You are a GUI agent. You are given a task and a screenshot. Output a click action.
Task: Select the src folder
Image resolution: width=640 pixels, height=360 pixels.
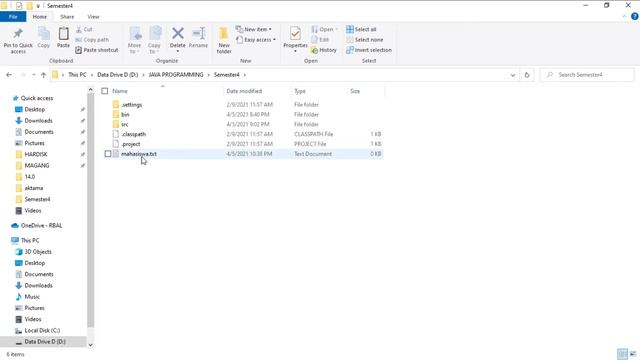pos(124,124)
